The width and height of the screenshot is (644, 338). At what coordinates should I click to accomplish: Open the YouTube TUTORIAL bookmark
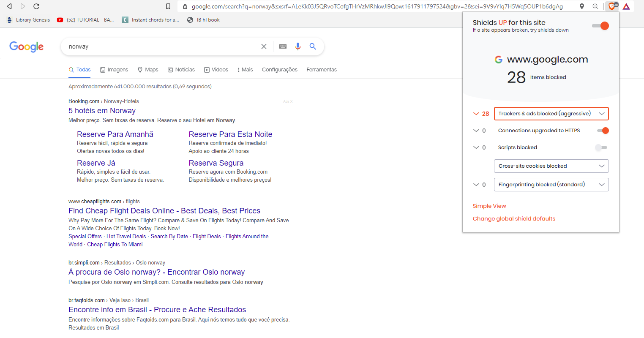coord(85,20)
